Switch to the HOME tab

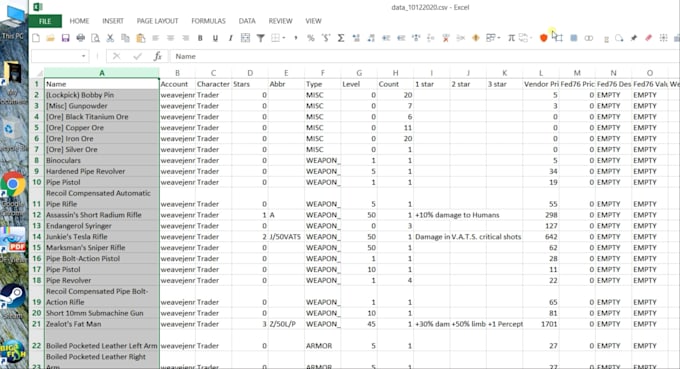[79, 21]
